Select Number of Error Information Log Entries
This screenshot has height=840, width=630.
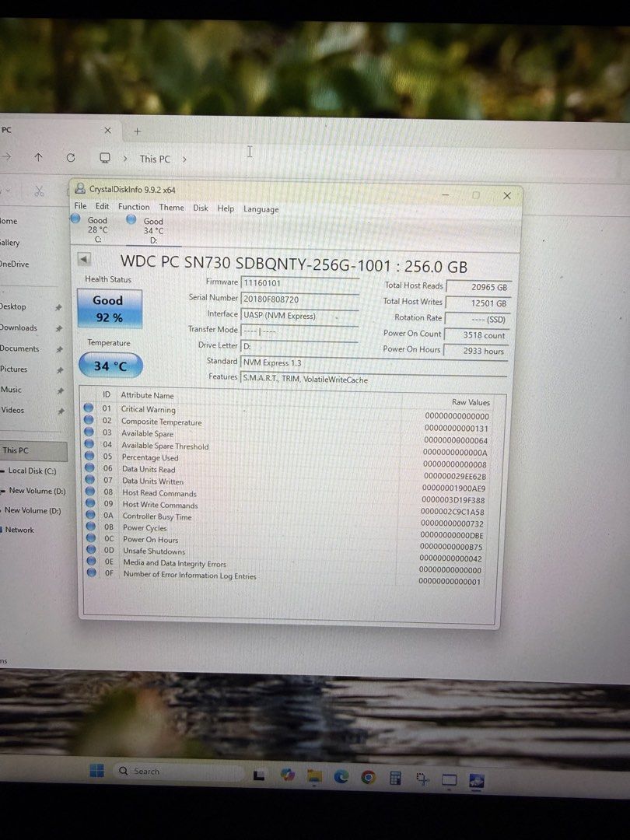point(286,577)
